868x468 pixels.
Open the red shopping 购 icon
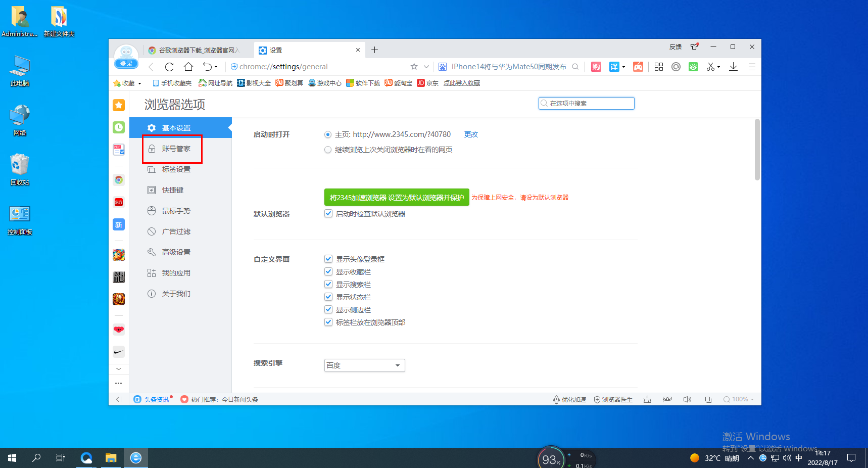[596, 67]
